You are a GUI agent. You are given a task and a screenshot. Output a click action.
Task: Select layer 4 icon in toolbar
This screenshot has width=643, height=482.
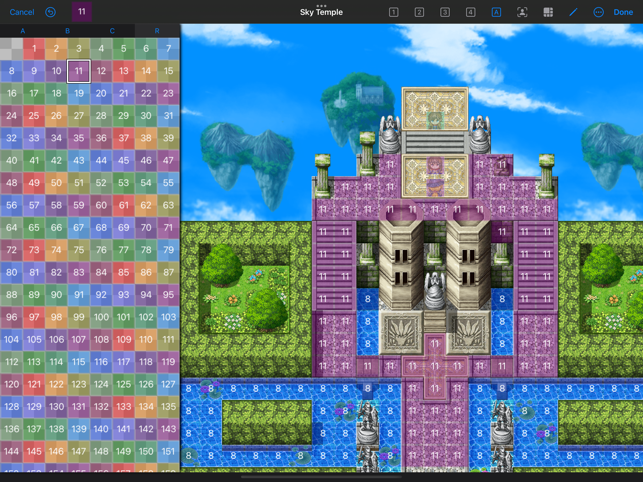coord(470,12)
